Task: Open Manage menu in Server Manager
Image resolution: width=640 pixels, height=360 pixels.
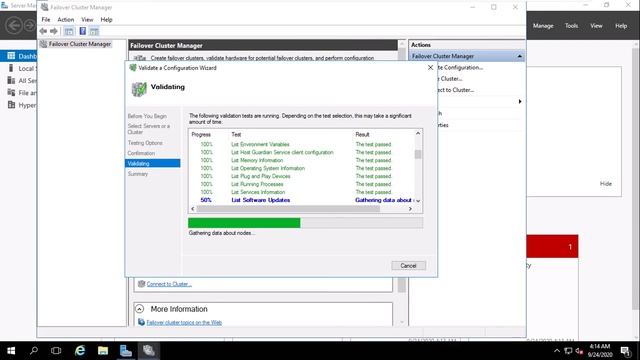Action: point(543,26)
